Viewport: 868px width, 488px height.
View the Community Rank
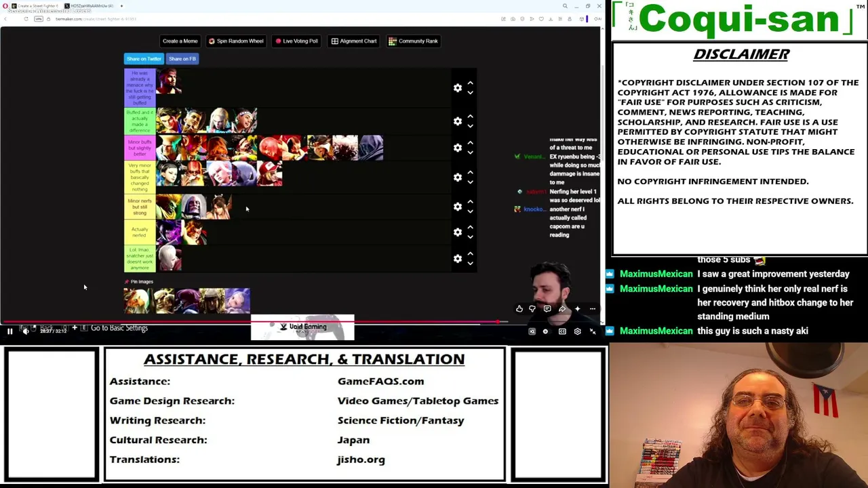click(414, 41)
